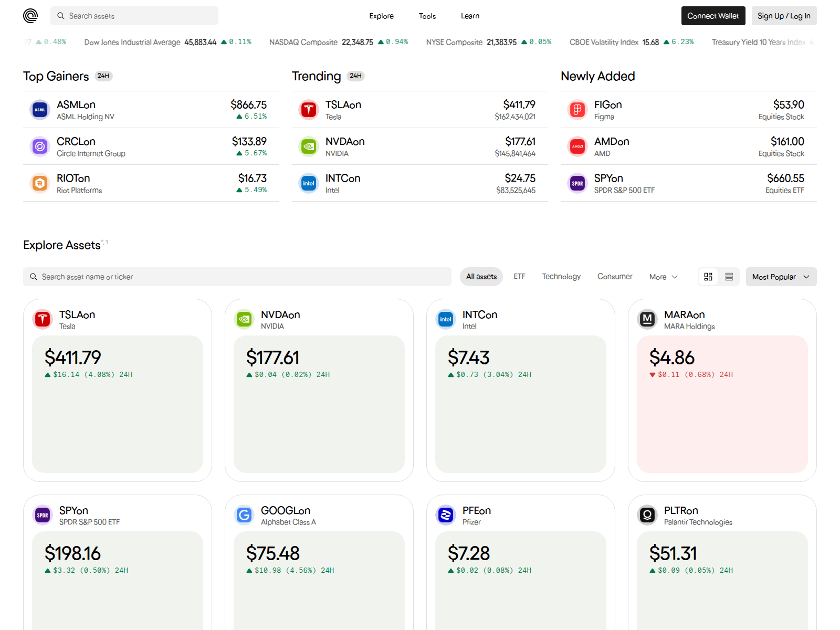Click the Intel logo in Trending list
The image size is (840, 630).
(309, 183)
